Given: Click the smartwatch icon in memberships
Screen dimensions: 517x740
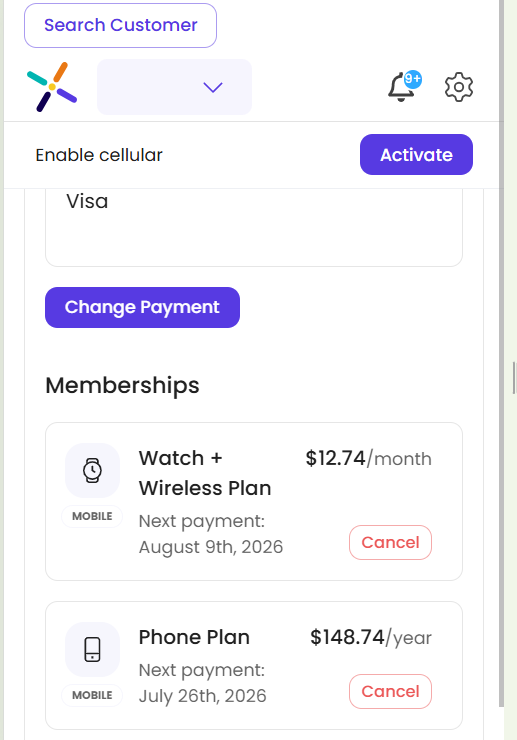Looking at the screenshot, I should tap(93, 471).
